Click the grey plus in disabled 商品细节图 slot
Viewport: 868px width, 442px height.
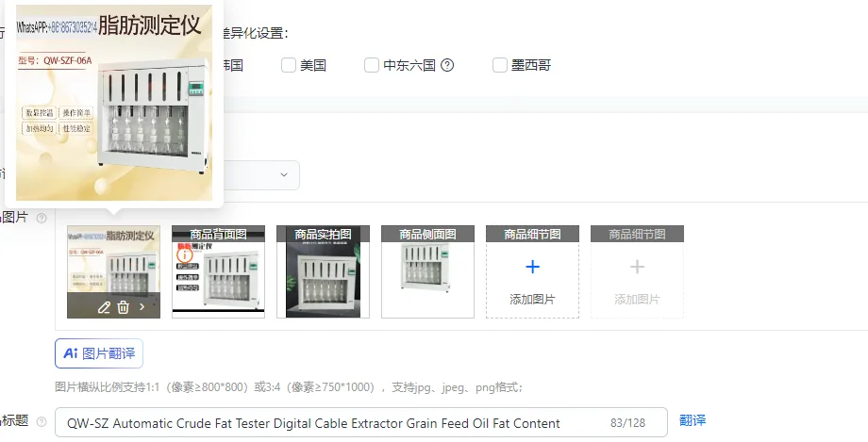coord(637,268)
